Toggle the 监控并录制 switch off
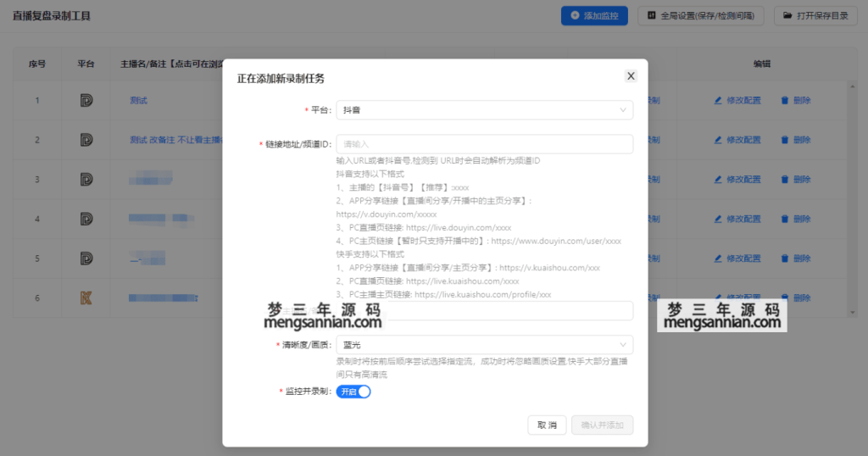The width and height of the screenshot is (868, 456). (353, 392)
